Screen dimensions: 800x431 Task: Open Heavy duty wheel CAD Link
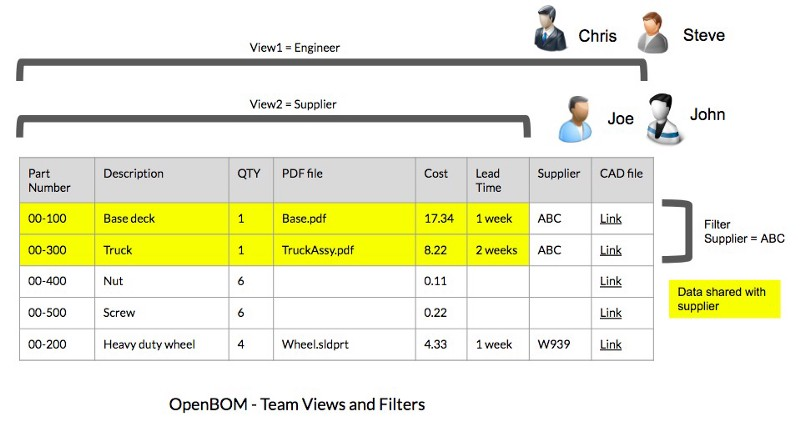point(610,344)
